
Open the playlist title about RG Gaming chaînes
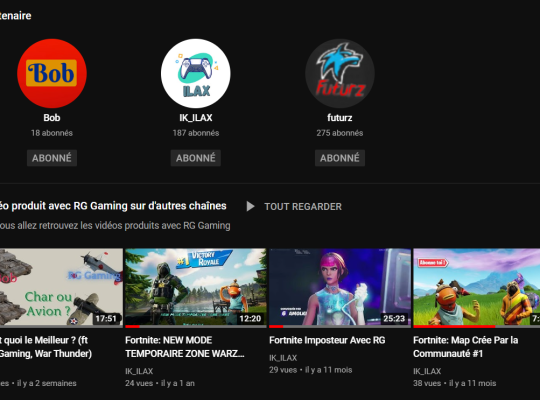(113, 206)
